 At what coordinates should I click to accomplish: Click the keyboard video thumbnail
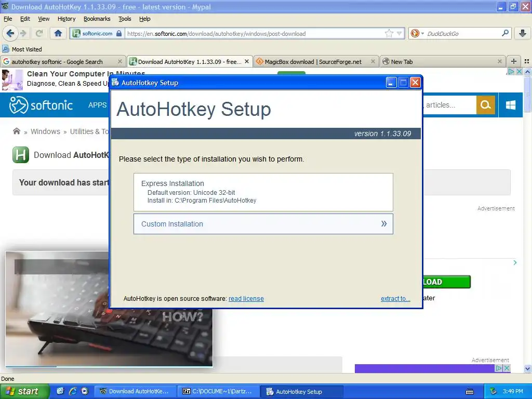pyautogui.click(x=109, y=309)
